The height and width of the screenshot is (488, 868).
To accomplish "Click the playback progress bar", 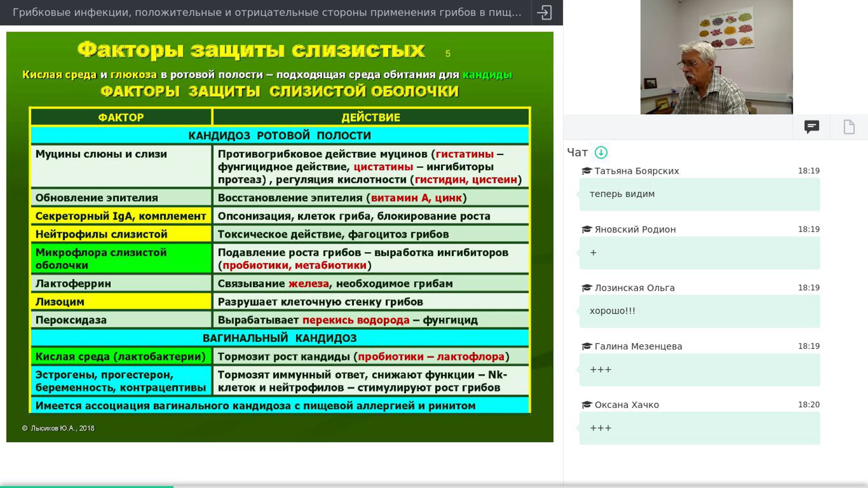I will [x=434, y=487].
